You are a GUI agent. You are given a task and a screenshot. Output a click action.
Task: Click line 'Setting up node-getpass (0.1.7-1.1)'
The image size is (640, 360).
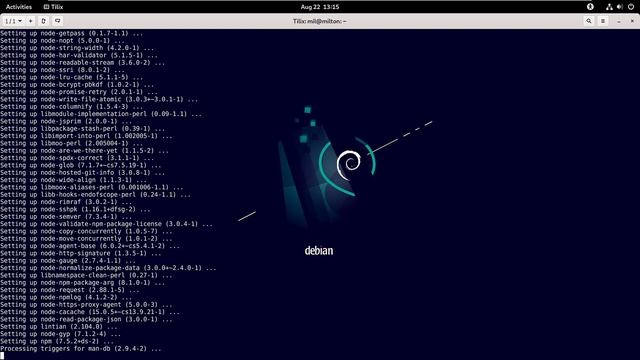pos(71,33)
